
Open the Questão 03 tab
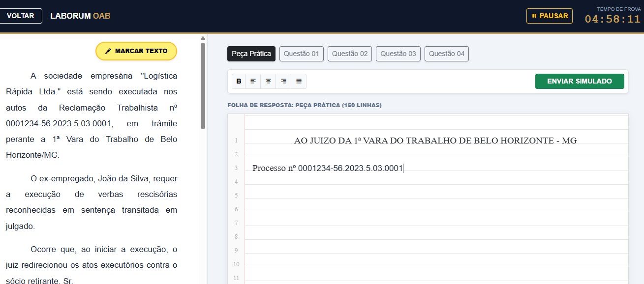[x=398, y=54]
